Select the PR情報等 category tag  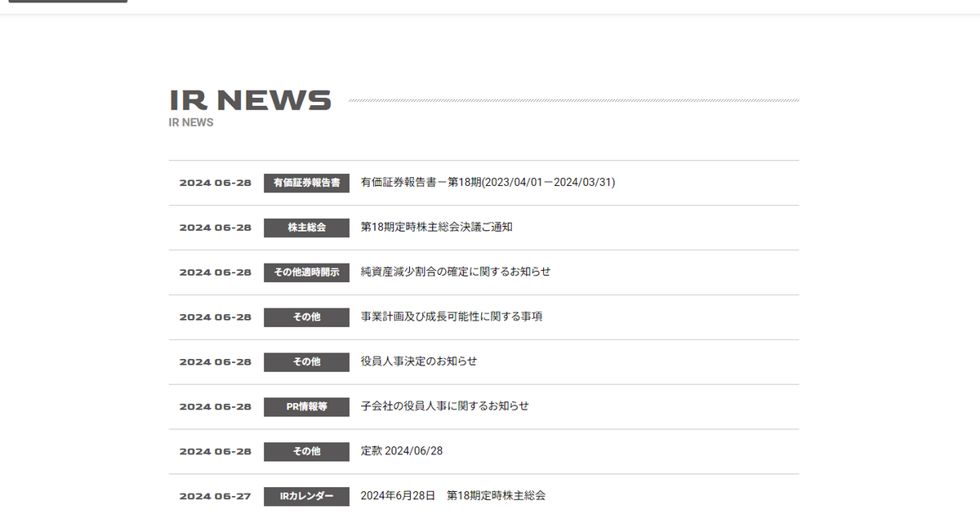(306, 407)
